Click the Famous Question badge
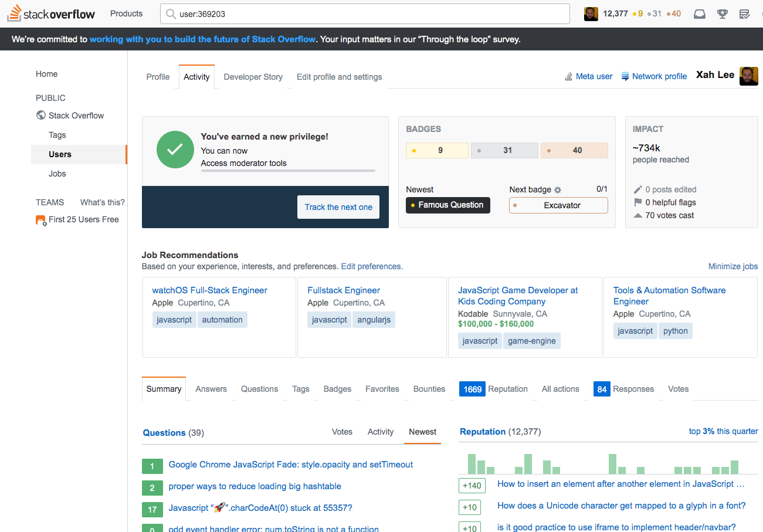Image resolution: width=763 pixels, height=532 pixels. (447, 205)
